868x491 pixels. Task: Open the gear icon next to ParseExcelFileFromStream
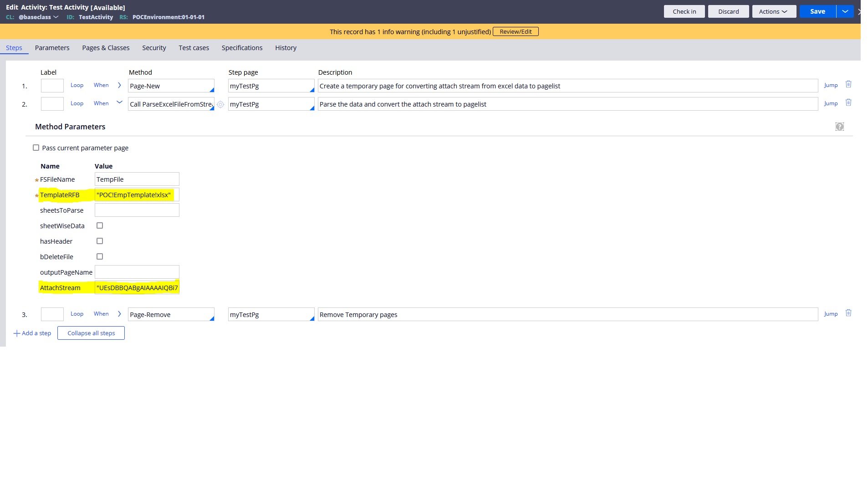(x=220, y=104)
